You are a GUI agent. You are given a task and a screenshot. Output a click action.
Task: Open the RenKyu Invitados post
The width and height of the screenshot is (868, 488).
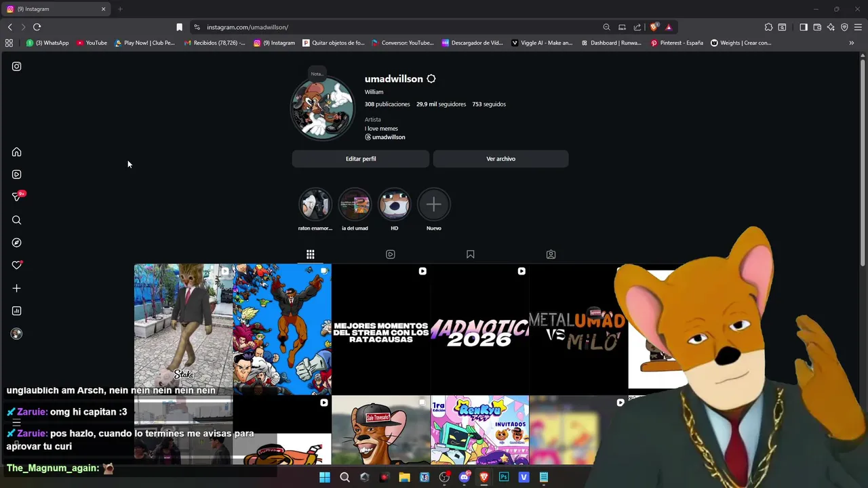tap(479, 430)
